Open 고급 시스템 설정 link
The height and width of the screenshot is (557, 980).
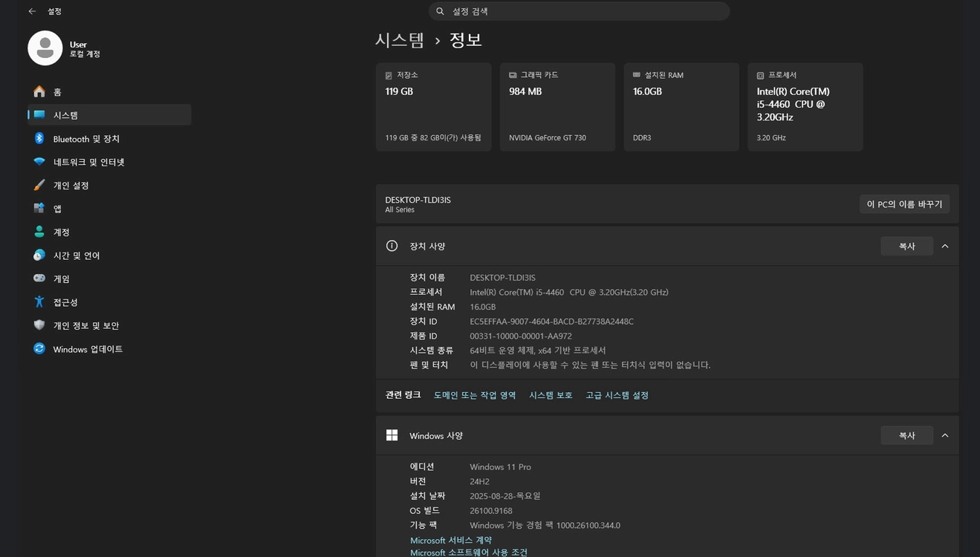point(617,395)
